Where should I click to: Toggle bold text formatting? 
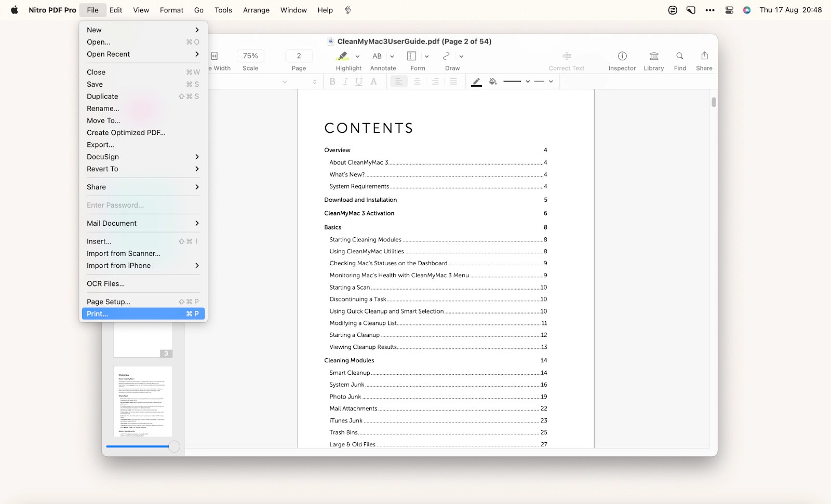point(332,81)
